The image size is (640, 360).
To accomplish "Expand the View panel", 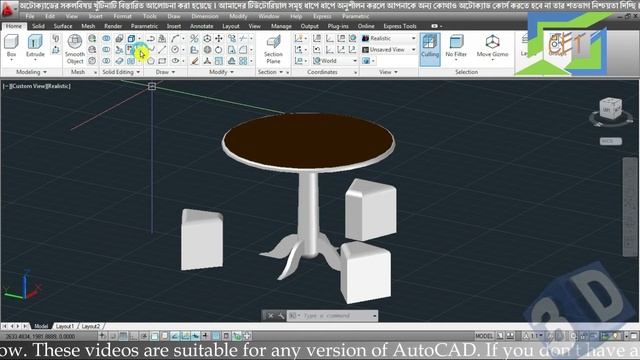I will (x=388, y=72).
